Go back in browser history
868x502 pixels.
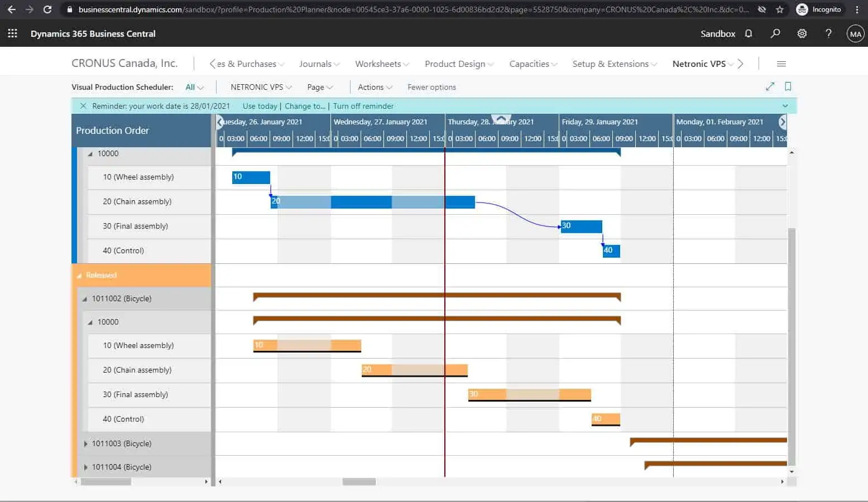(11, 9)
